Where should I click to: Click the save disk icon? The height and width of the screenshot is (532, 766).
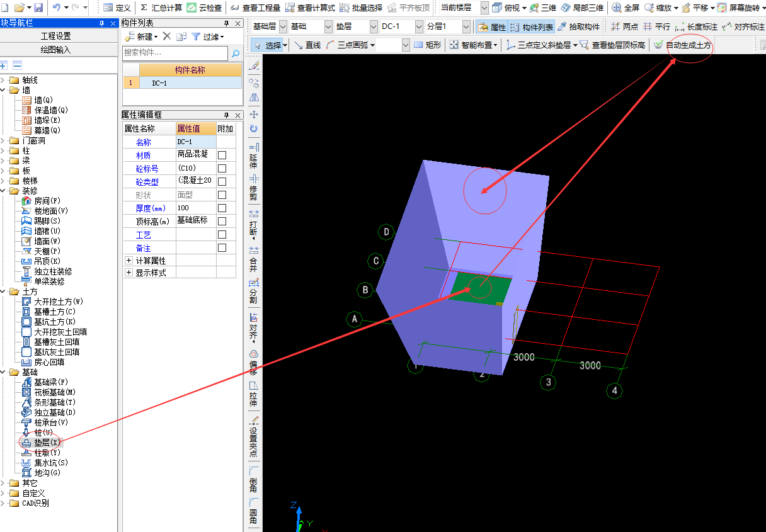coord(38,8)
